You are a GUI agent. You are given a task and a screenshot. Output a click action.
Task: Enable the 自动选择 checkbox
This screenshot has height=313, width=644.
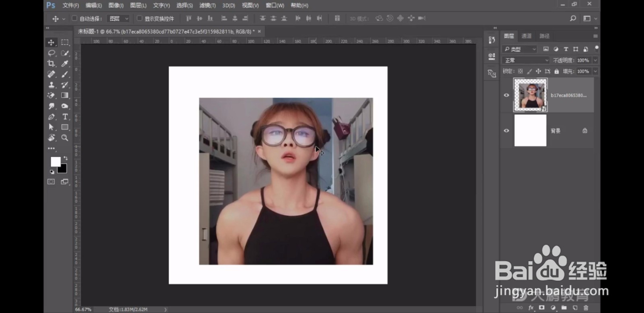[74, 19]
